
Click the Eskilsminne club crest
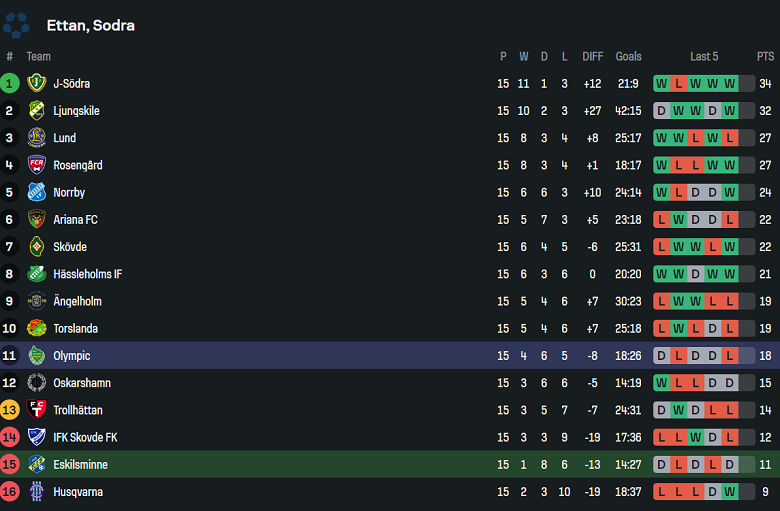coord(37,465)
